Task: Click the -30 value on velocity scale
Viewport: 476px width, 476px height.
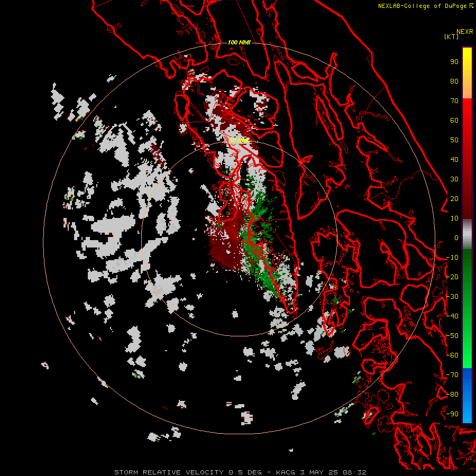Action: (x=452, y=297)
